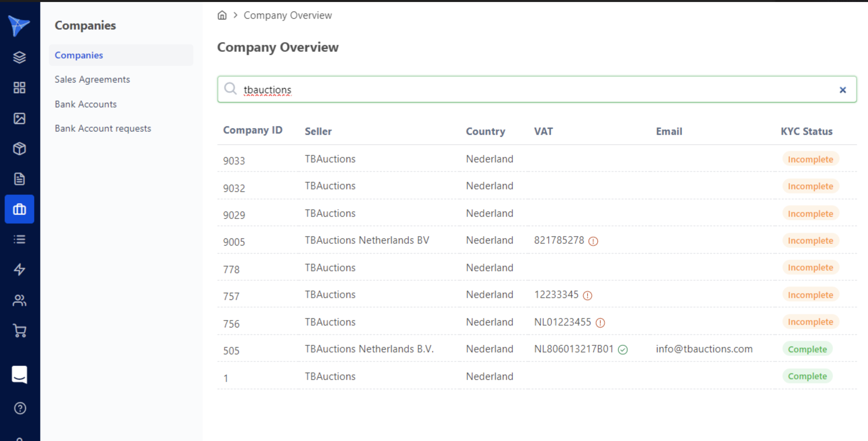This screenshot has width=868, height=441.
Task: Click the verified VAT checkmark for company 505
Action: pyautogui.click(x=623, y=350)
